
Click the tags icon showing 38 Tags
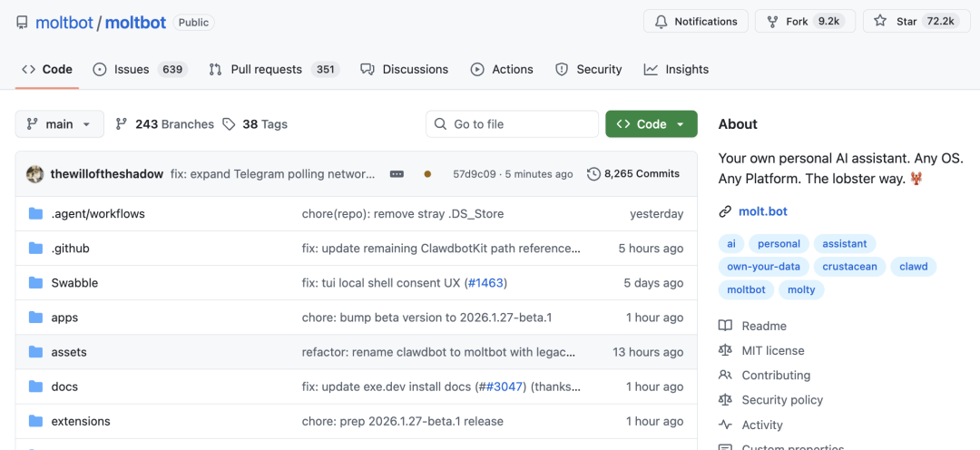click(229, 124)
